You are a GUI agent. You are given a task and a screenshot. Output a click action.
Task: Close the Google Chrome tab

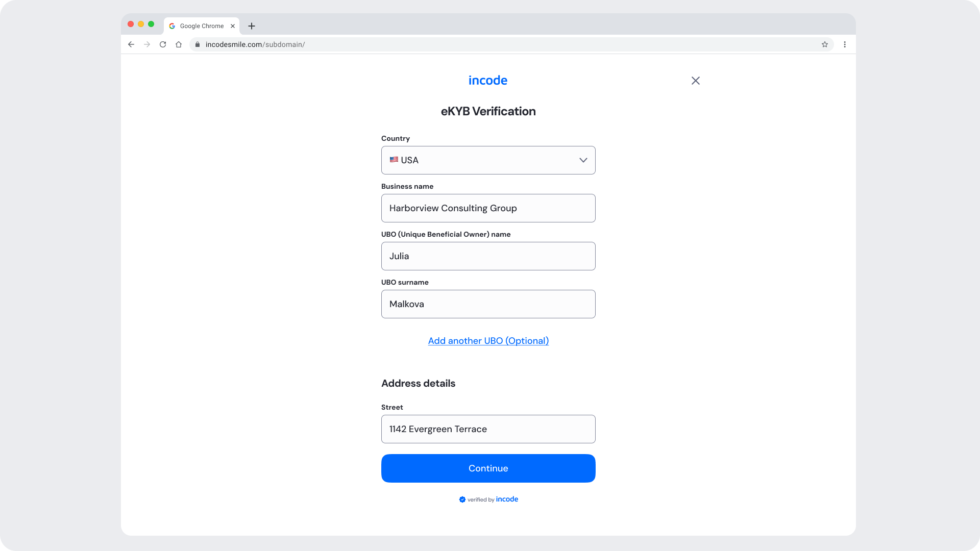click(233, 26)
